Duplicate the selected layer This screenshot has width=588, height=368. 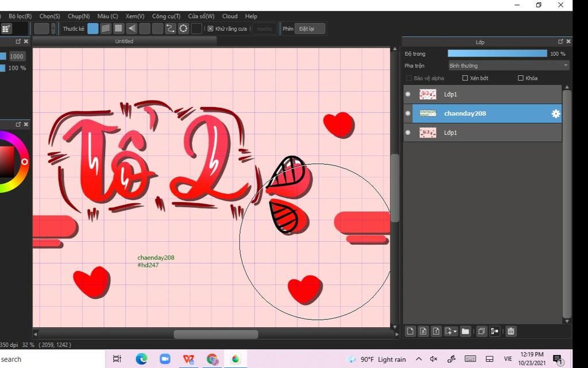click(x=482, y=331)
